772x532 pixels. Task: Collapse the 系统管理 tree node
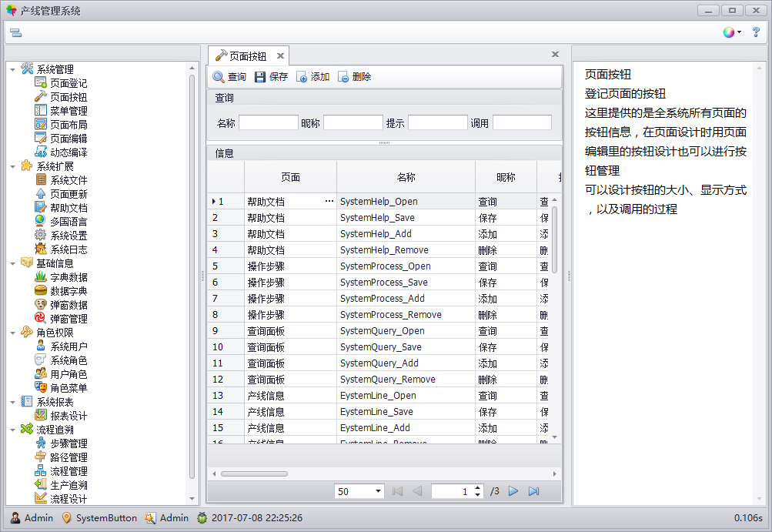(13, 69)
